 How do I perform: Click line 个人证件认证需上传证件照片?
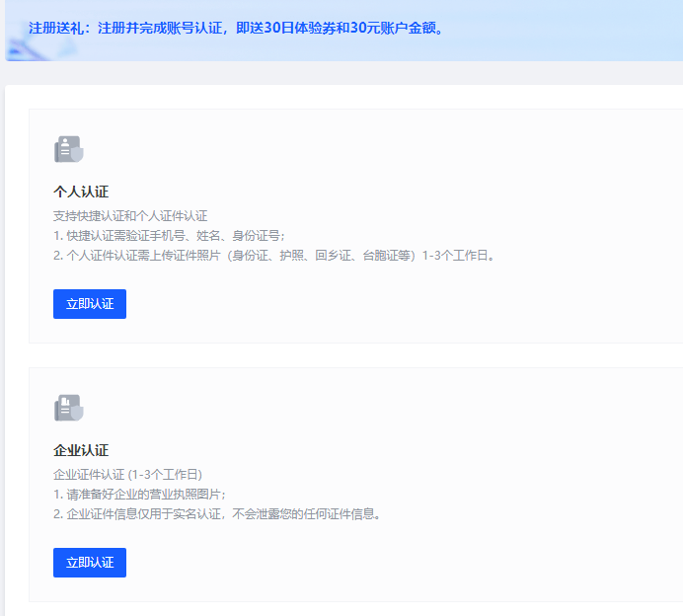(274, 256)
